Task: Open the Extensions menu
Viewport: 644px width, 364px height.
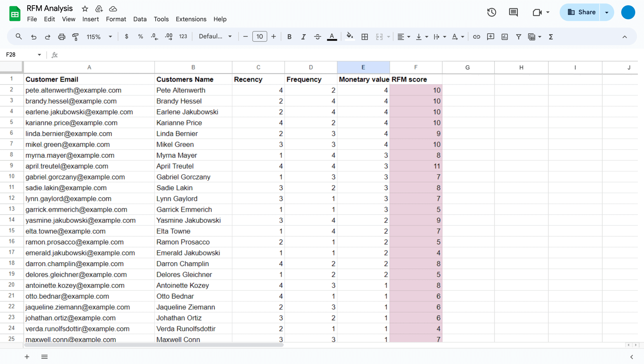Action: tap(191, 19)
